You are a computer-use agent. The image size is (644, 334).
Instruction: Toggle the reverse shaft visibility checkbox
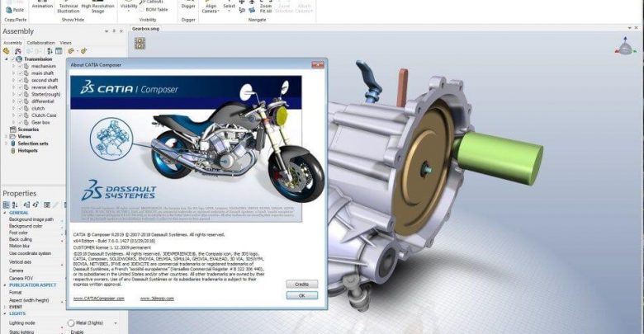tap(20, 87)
